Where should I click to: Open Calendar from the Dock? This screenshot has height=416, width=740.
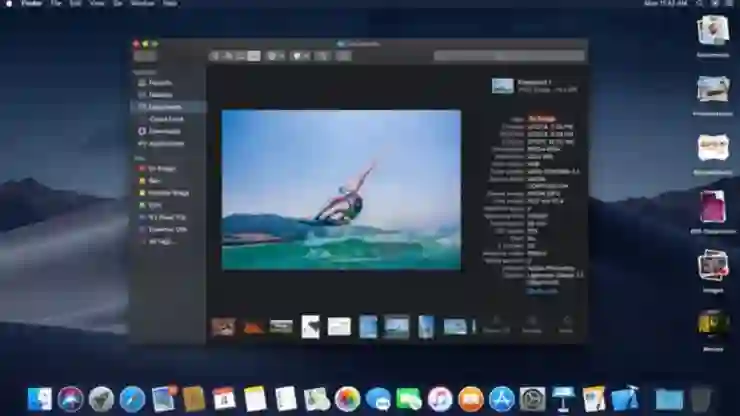(224, 399)
